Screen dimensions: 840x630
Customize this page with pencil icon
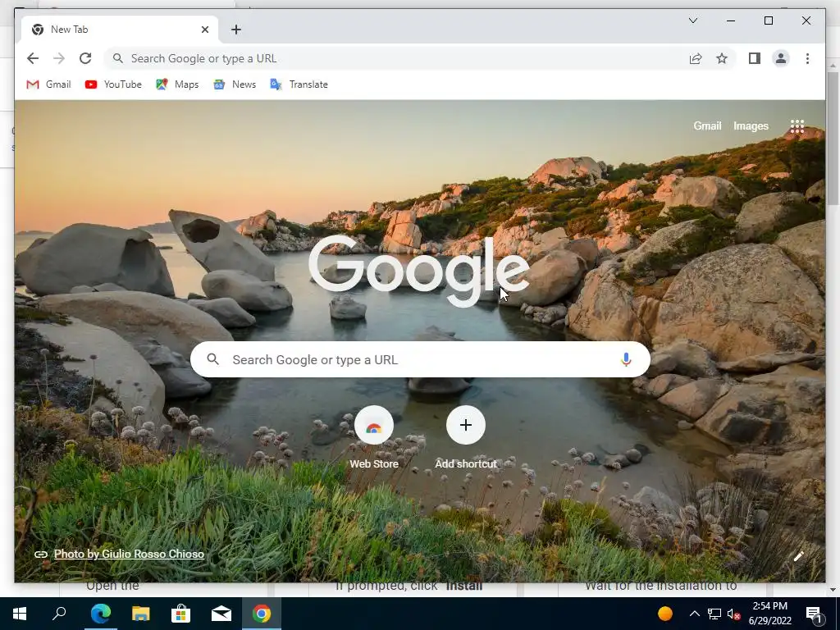[x=798, y=557]
